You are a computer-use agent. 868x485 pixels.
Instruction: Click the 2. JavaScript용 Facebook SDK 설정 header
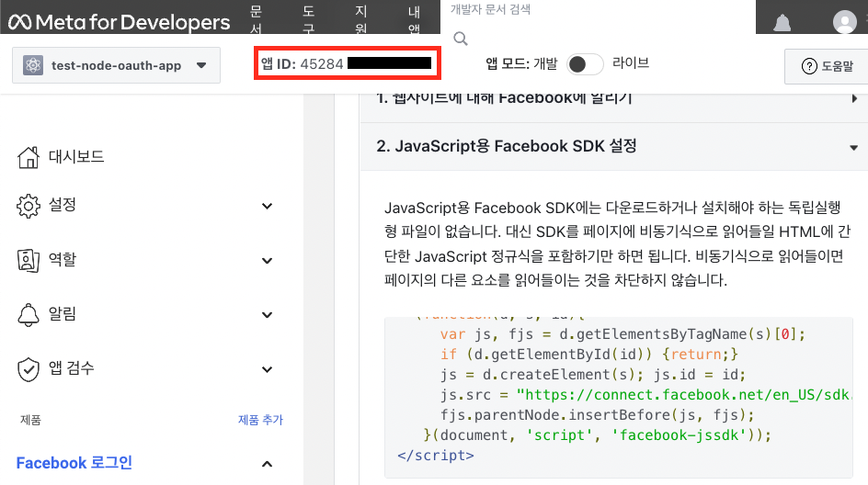[614, 147]
